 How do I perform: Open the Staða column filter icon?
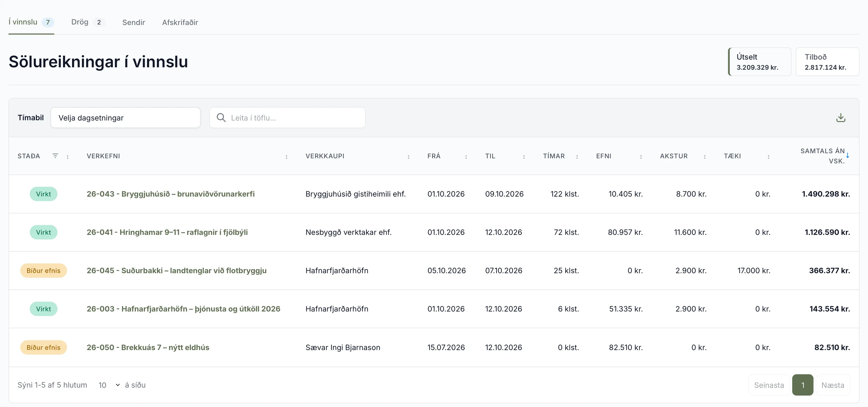pyautogui.click(x=55, y=156)
